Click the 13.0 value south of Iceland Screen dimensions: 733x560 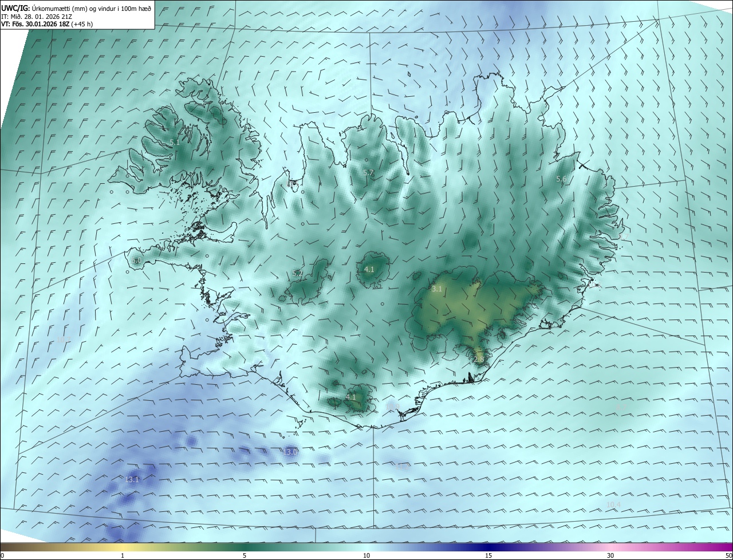(291, 452)
